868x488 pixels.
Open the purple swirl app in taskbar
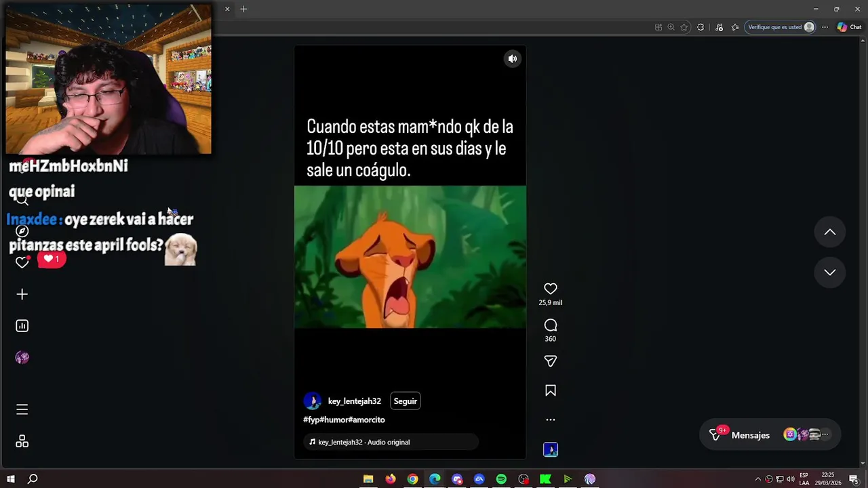tap(590, 479)
